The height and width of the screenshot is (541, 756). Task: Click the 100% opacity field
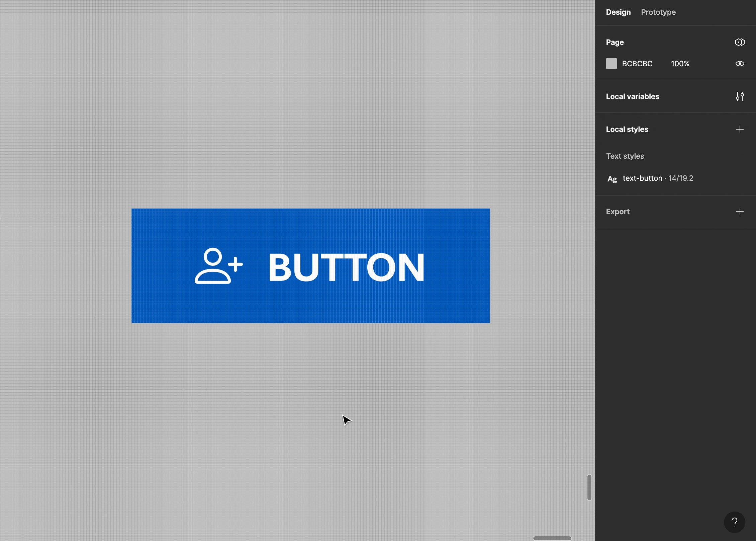(x=680, y=64)
